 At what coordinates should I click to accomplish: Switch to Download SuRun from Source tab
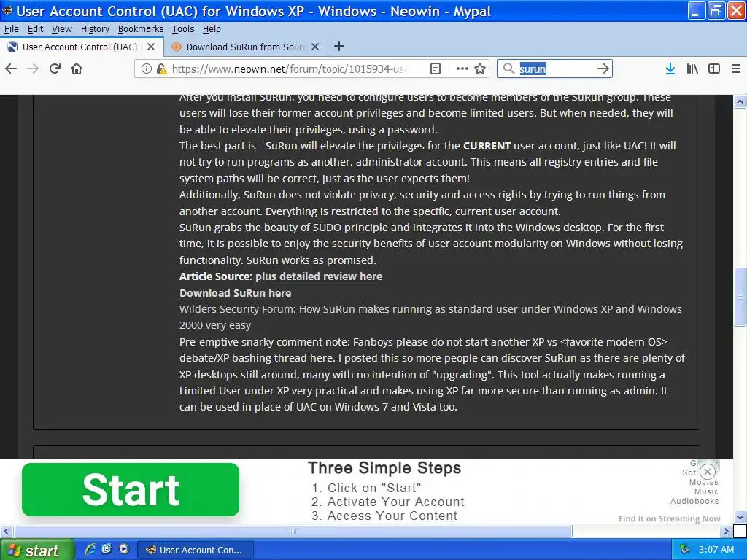(x=245, y=47)
